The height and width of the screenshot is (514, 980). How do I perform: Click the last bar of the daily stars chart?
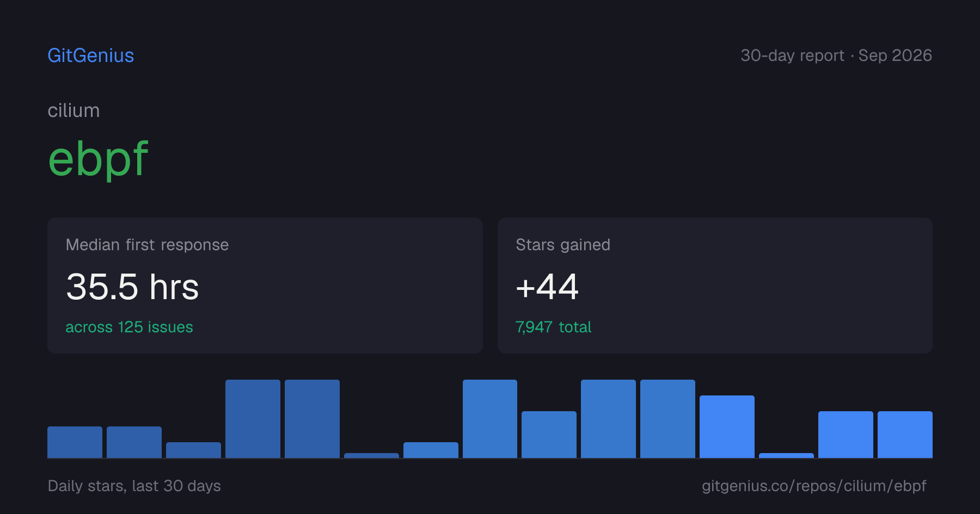click(x=905, y=435)
